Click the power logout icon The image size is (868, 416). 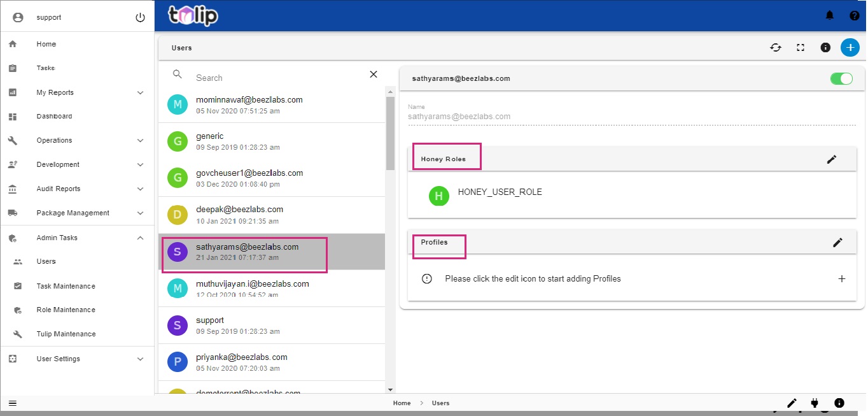[140, 17]
